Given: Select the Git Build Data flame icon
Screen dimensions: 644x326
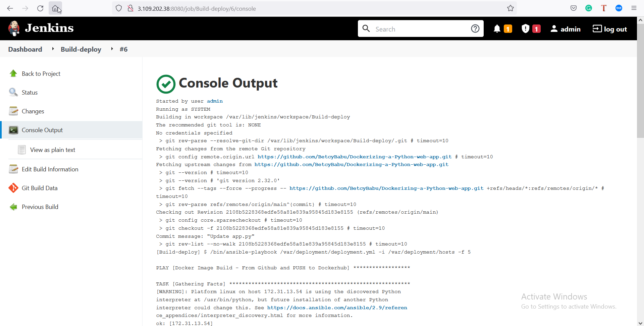Looking at the screenshot, I should (x=13, y=188).
